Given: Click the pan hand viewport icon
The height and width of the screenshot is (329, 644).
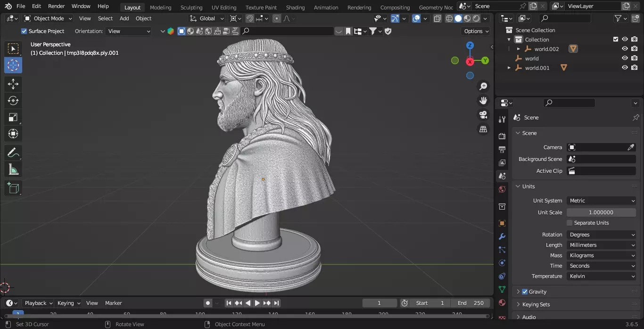Looking at the screenshot, I should coord(483,101).
